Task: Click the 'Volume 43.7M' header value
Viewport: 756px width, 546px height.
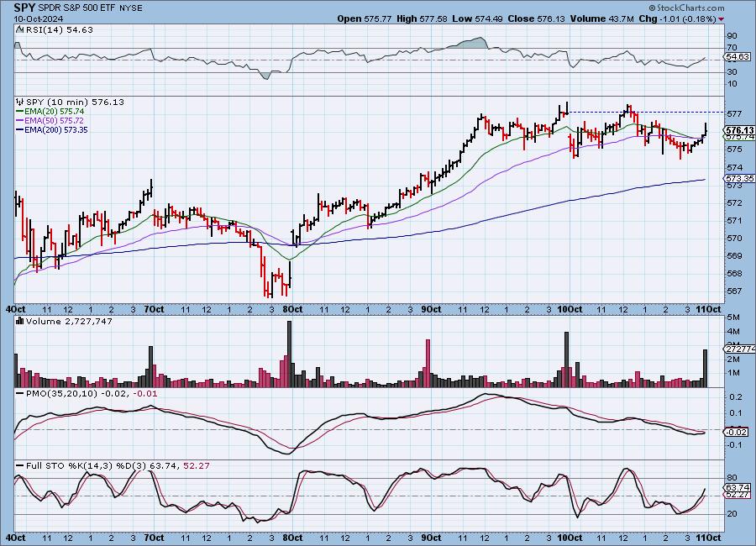Action: [601, 18]
